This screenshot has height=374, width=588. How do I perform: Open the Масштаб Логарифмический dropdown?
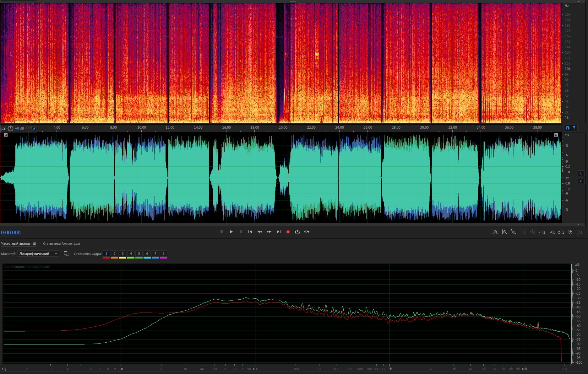click(x=38, y=254)
